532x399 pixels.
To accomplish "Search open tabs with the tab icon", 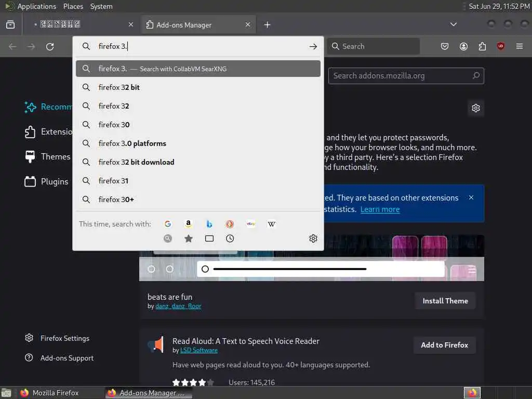I will pos(209,238).
